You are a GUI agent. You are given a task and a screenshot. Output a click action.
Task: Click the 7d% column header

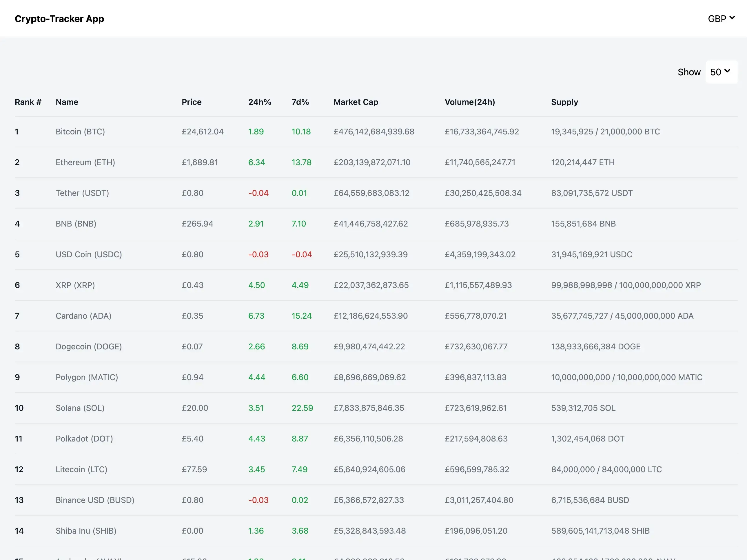tap(300, 102)
